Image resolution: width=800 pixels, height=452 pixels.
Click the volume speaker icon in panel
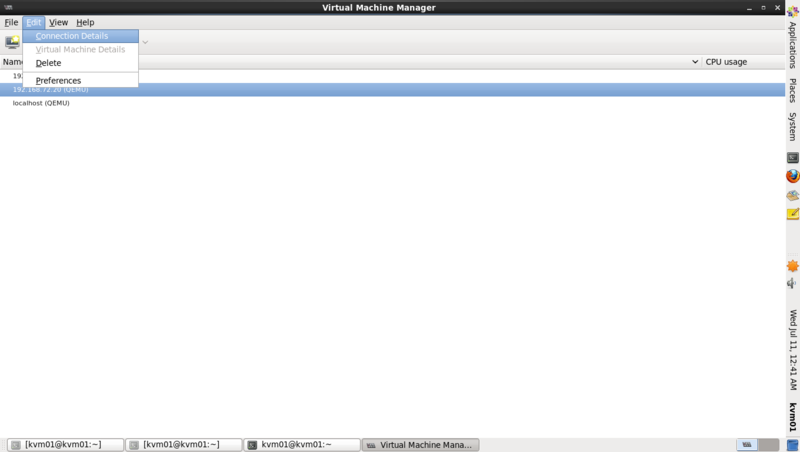(792, 283)
